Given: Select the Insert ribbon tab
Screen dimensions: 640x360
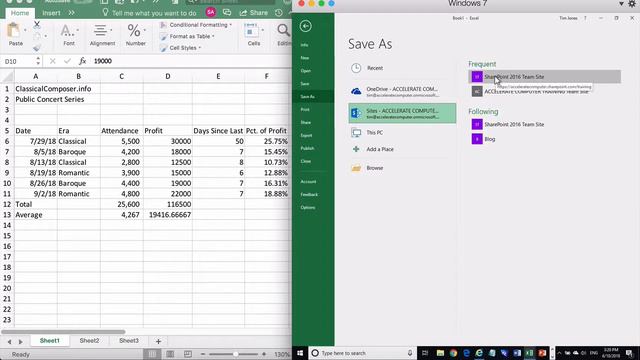Looking at the screenshot, I should coord(51,13).
